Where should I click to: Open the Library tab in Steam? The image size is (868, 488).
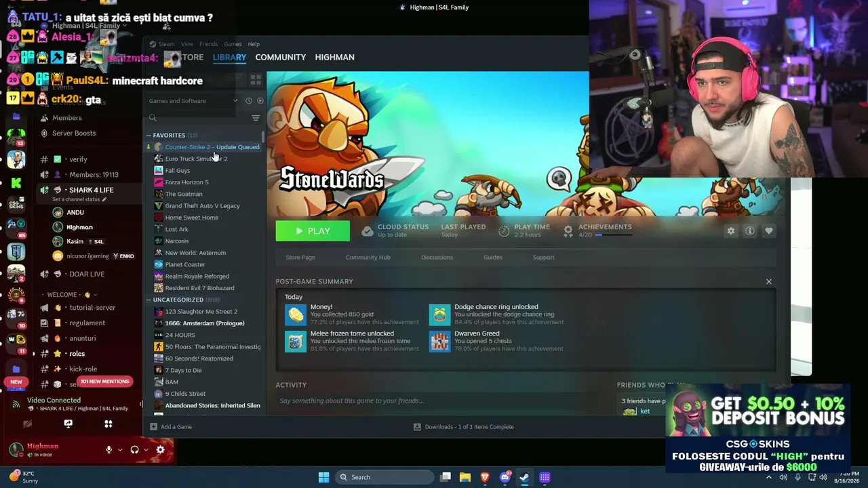coord(229,57)
